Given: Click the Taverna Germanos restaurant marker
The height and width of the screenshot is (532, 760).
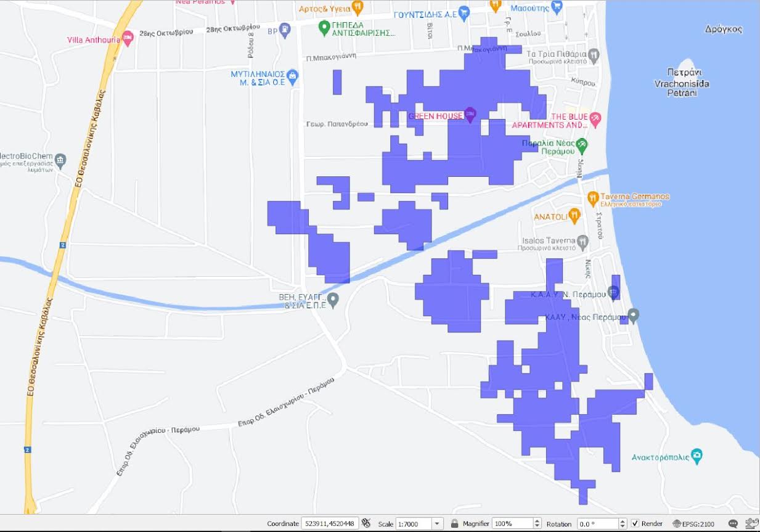Looking at the screenshot, I should (592, 197).
